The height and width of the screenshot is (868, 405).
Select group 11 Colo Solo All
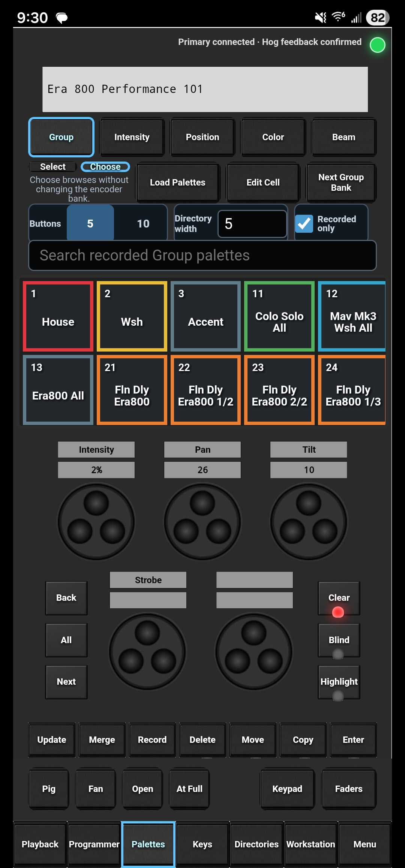pyautogui.click(x=279, y=316)
